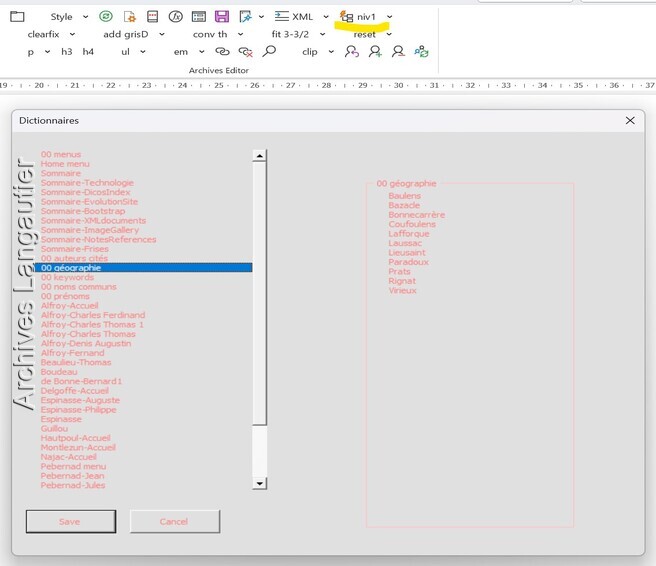Open the clip dropdown arrow
This screenshot has height=566, width=656.
pos(331,52)
